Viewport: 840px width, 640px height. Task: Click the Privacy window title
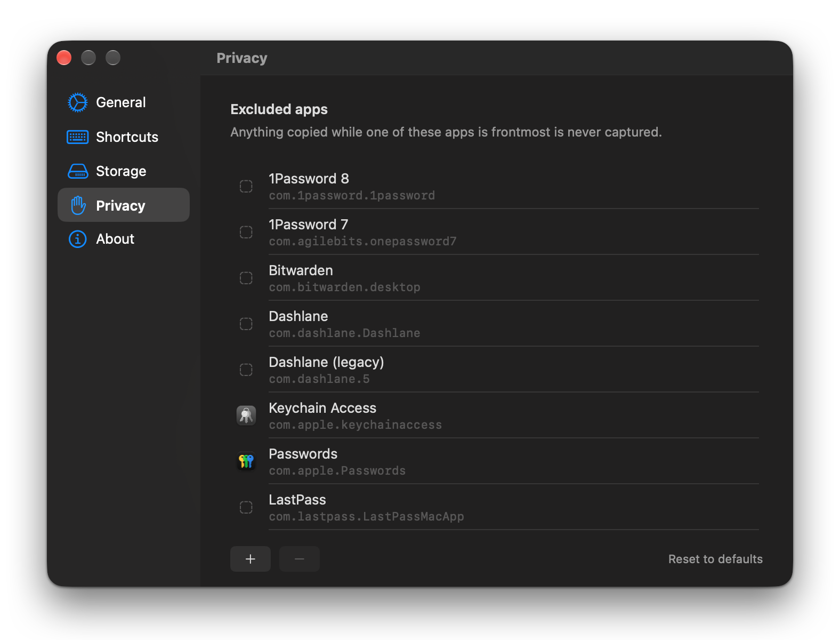coord(242,58)
